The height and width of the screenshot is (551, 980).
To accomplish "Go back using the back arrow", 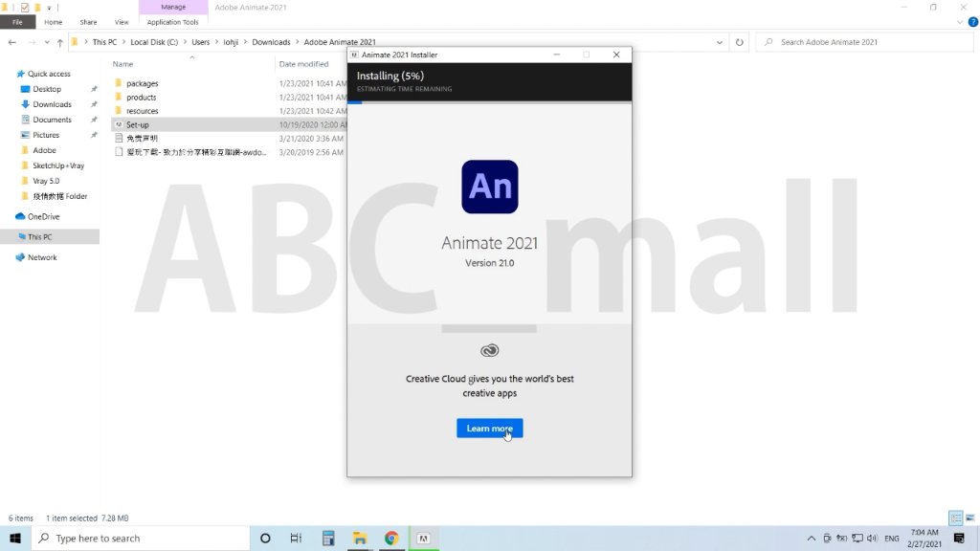I will click(x=11, y=42).
